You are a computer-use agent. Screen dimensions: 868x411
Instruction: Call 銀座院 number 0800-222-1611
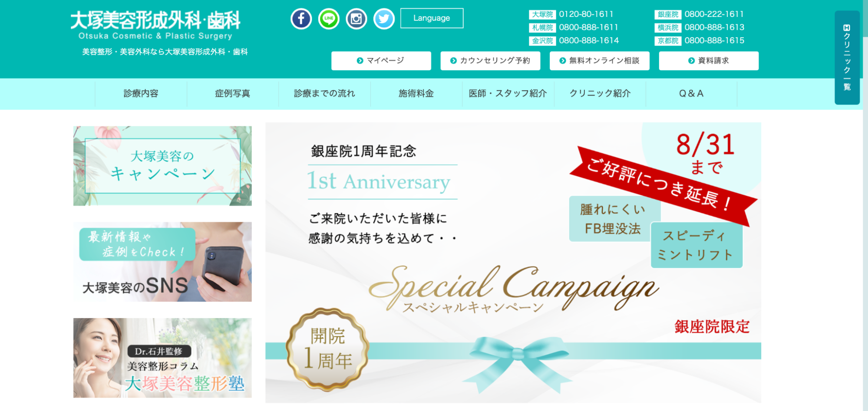tap(714, 14)
